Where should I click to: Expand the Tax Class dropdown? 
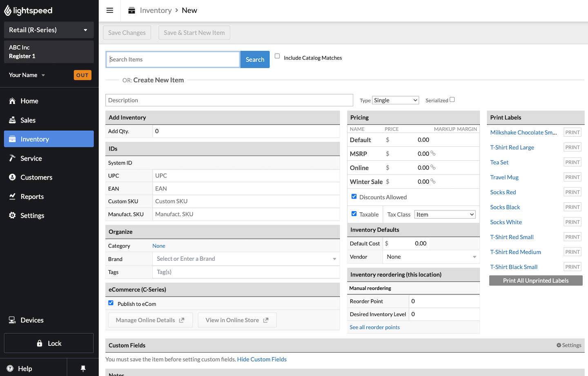coord(445,215)
